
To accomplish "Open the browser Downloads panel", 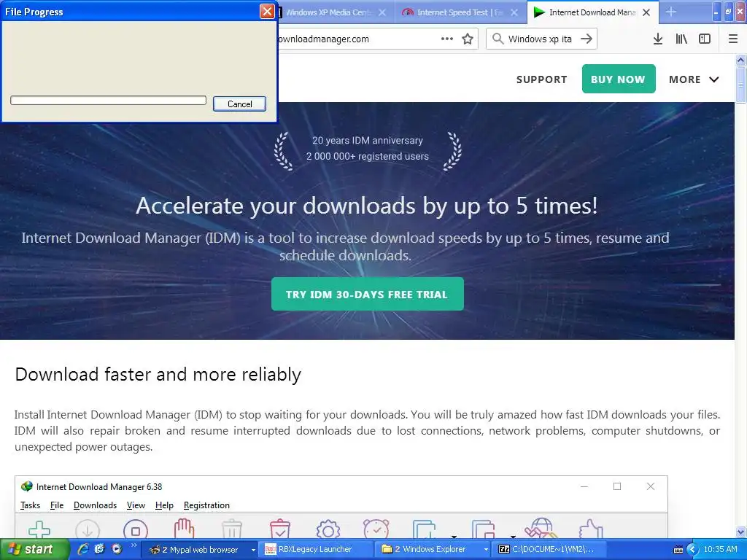I will (657, 39).
